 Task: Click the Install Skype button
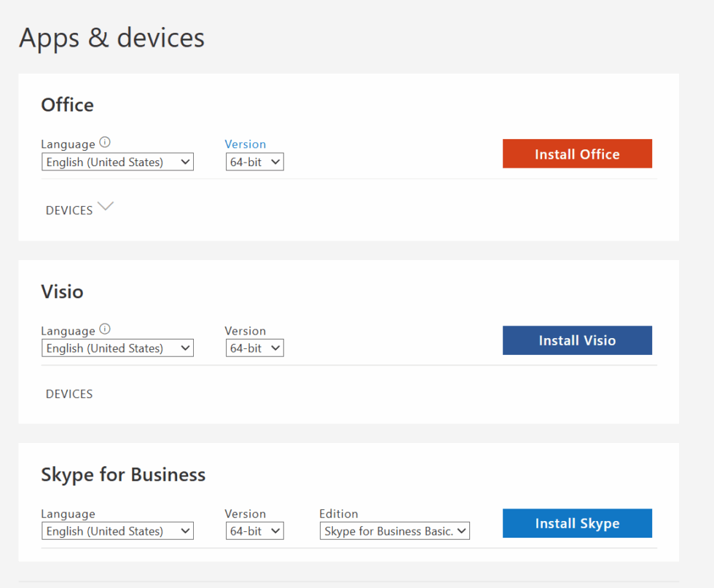pyautogui.click(x=577, y=523)
